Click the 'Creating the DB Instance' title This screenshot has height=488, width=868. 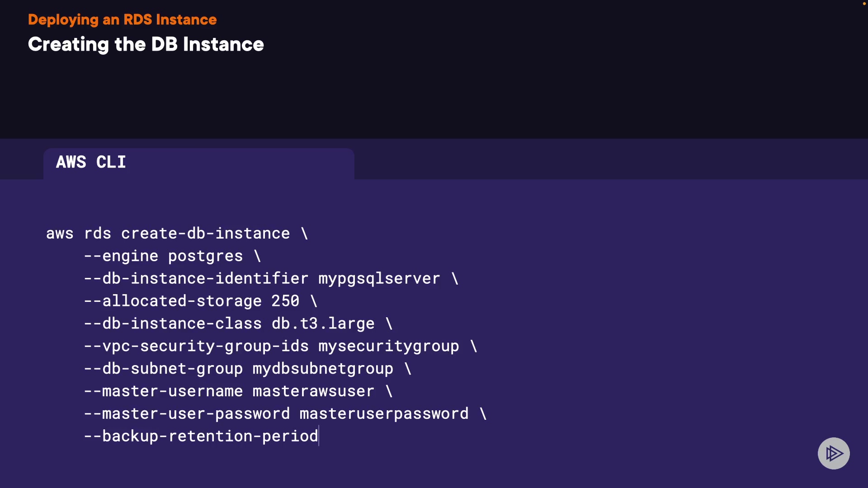(x=146, y=44)
